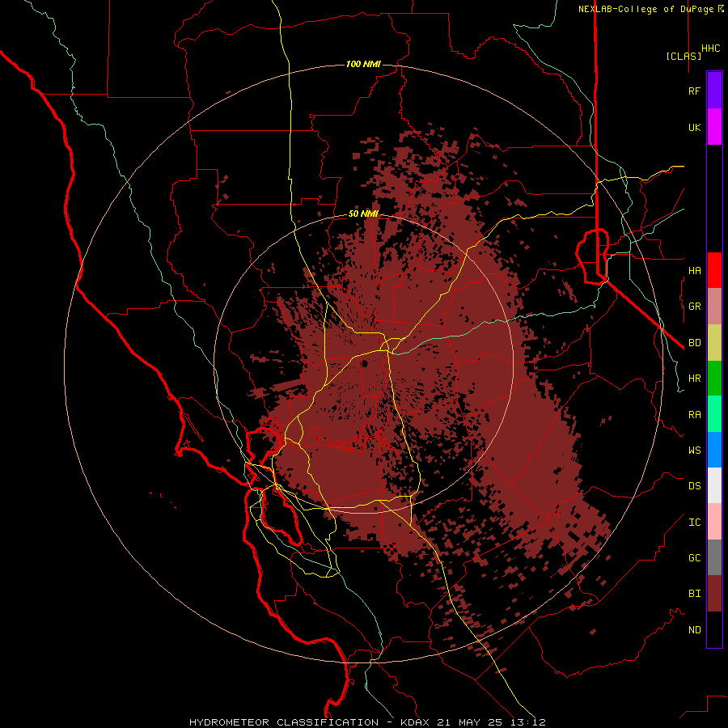
Task: Click the 'RF' legend label
Action: (695, 91)
